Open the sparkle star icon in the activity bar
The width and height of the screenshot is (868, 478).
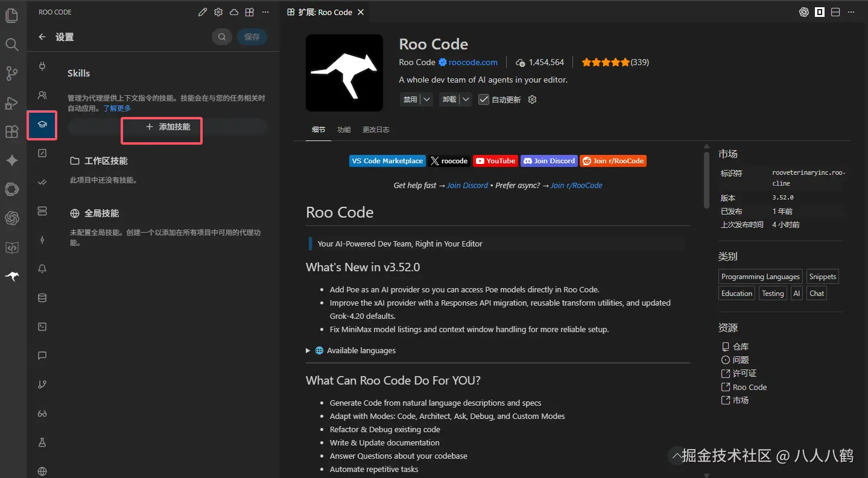tap(12, 160)
